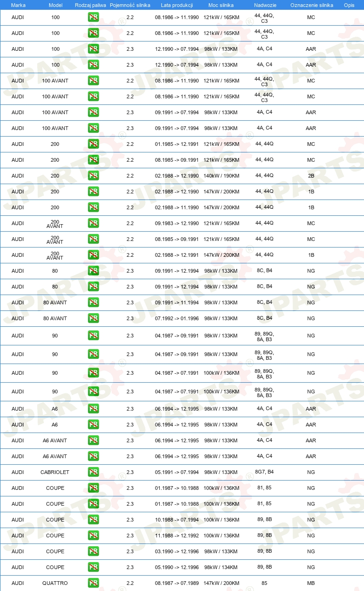This screenshot has width=364, height=591.
Task: Select the '10.1988 -> 07.1994' date cell
Action: click(177, 520)
